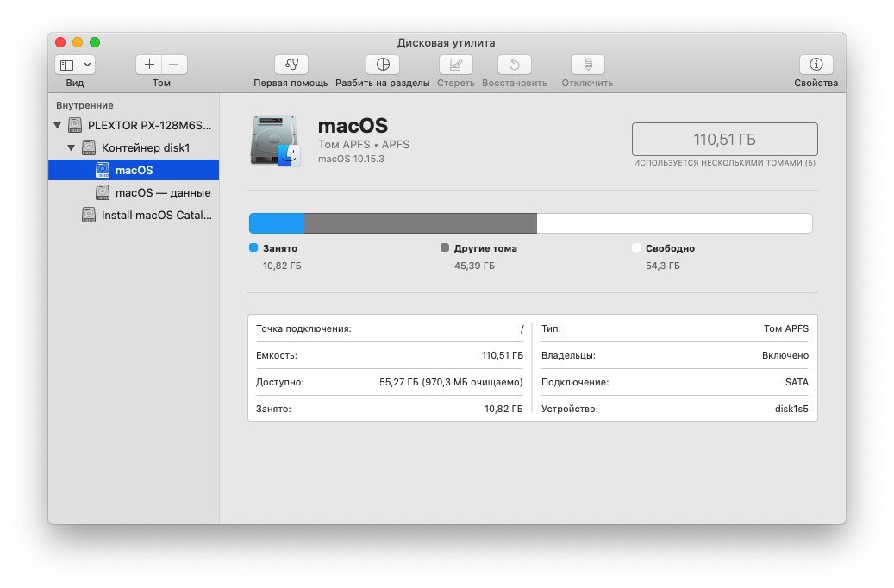Screen dimensions: 894x588
Task: Click the gray Другие тома legend swatch
Action: coord(445,247)
